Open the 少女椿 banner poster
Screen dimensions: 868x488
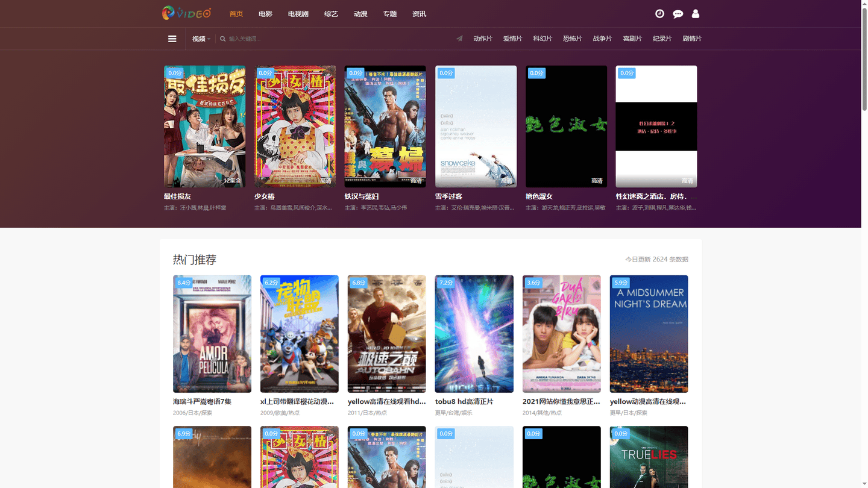295,127
